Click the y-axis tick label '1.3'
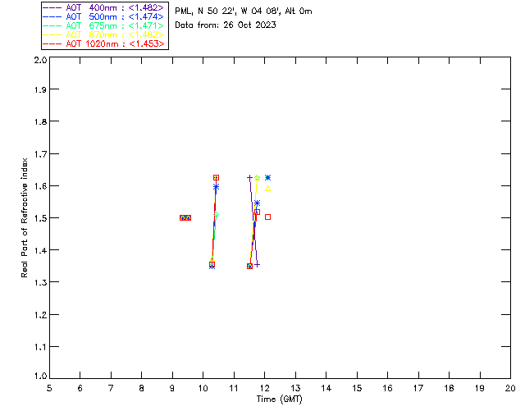This screenshot has width=525, height=420. 40,282
